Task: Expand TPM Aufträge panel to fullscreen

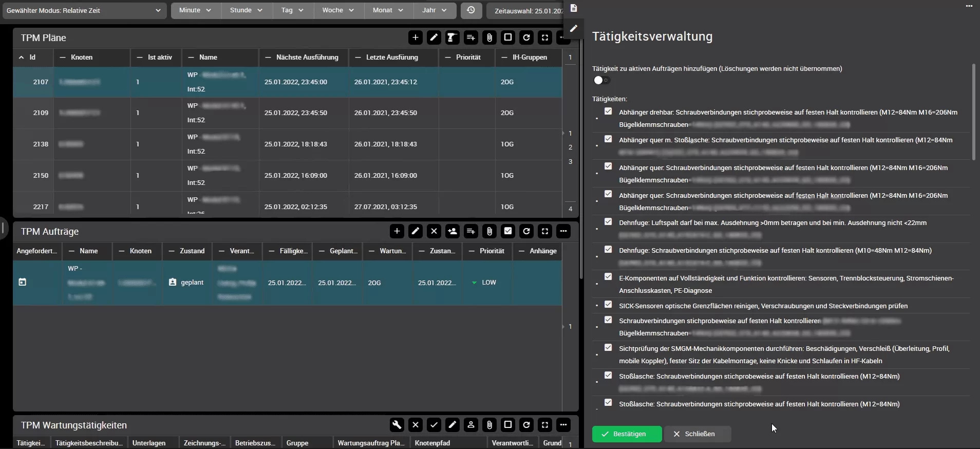Action: [545, 231]
